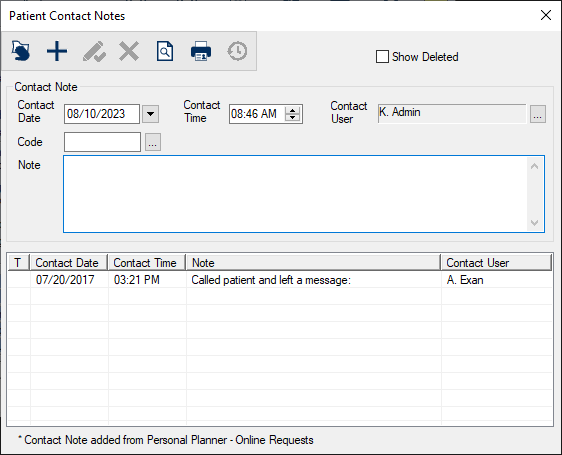Click the Note text area scroll-down arrow
The width and height of the screenshot is (562, 455).
coord(534,223)
